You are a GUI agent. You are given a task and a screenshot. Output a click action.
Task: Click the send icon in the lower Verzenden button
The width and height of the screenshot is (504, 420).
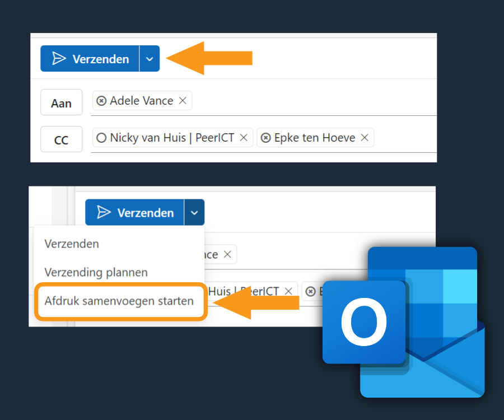(103, 212)
